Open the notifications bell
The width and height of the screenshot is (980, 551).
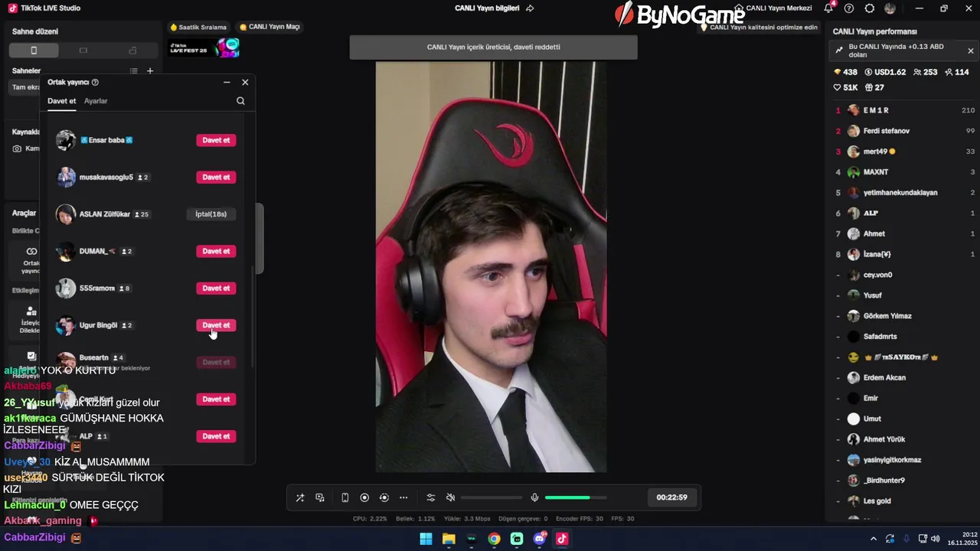click(828, 8)
